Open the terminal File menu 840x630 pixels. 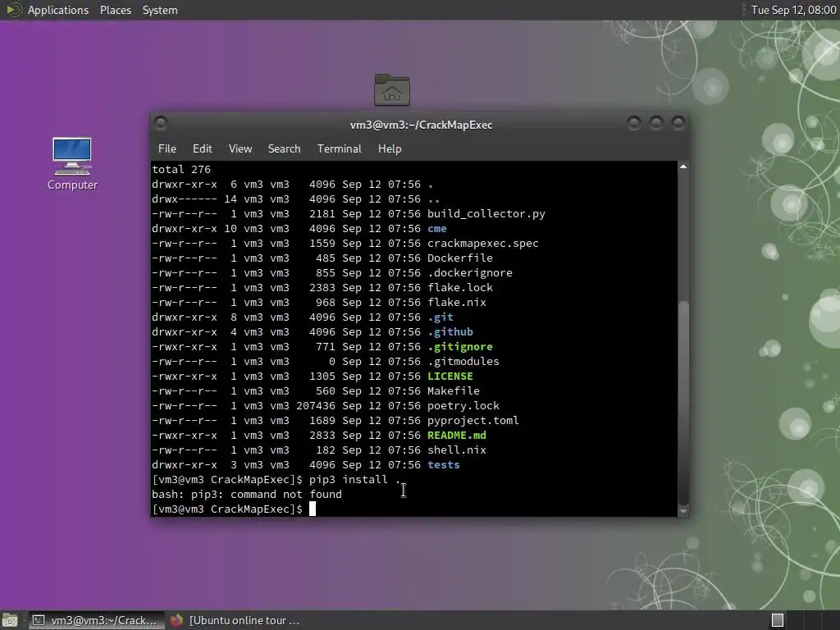point(167,149)
